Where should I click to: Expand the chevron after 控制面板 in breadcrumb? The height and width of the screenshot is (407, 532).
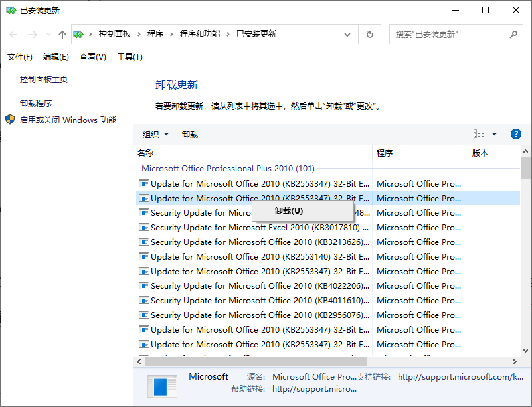(139, 35)
